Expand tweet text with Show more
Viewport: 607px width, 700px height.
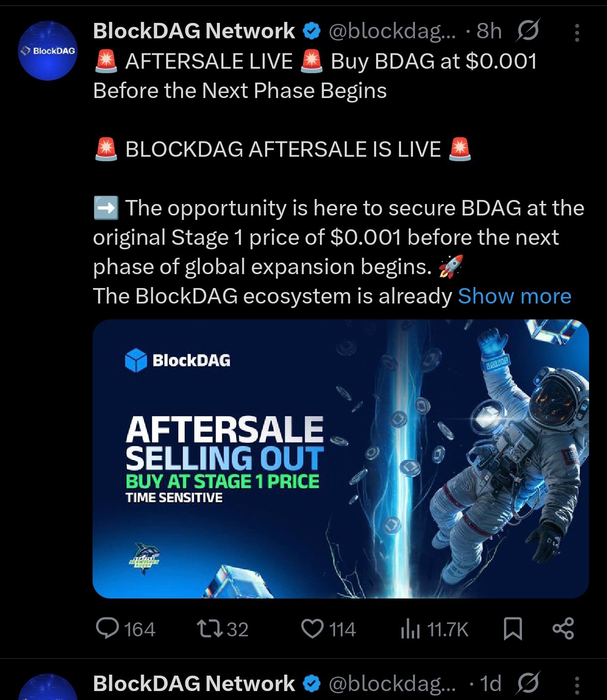(514, 296)
